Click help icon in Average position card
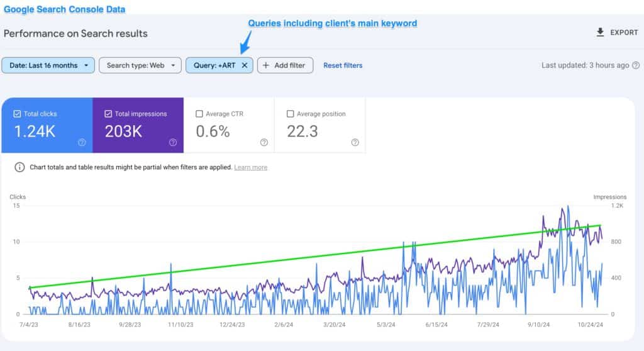Image resolution: width=644 pixels, height=351 pixels. pyautogui.click(x=355, y=142)
